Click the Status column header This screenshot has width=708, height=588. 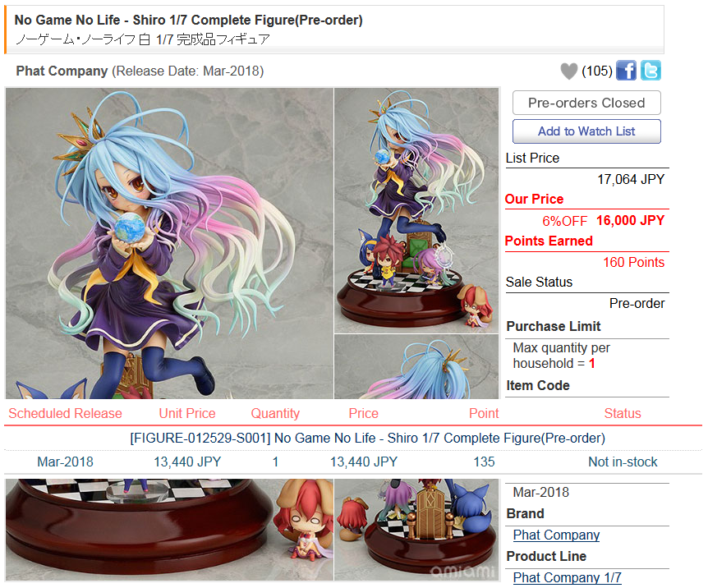point(623,413)
